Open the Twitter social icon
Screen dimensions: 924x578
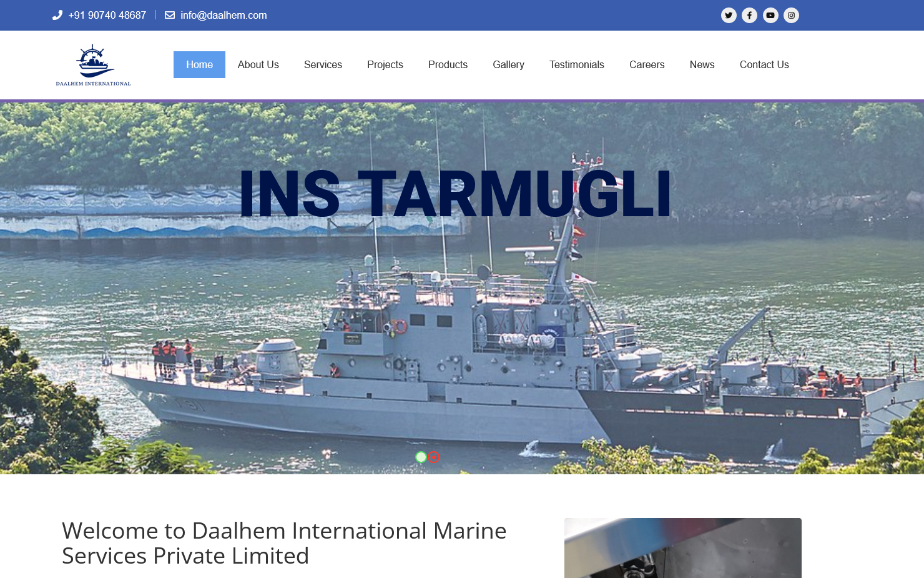click(x=729, y=15)
